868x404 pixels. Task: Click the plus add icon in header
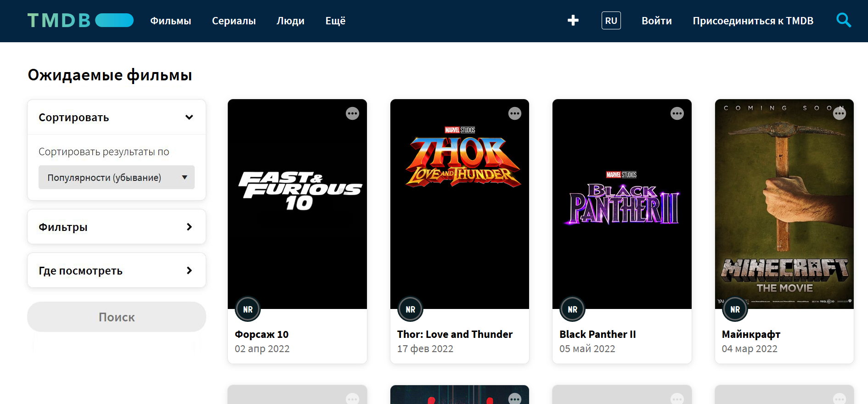coord(573,21)
